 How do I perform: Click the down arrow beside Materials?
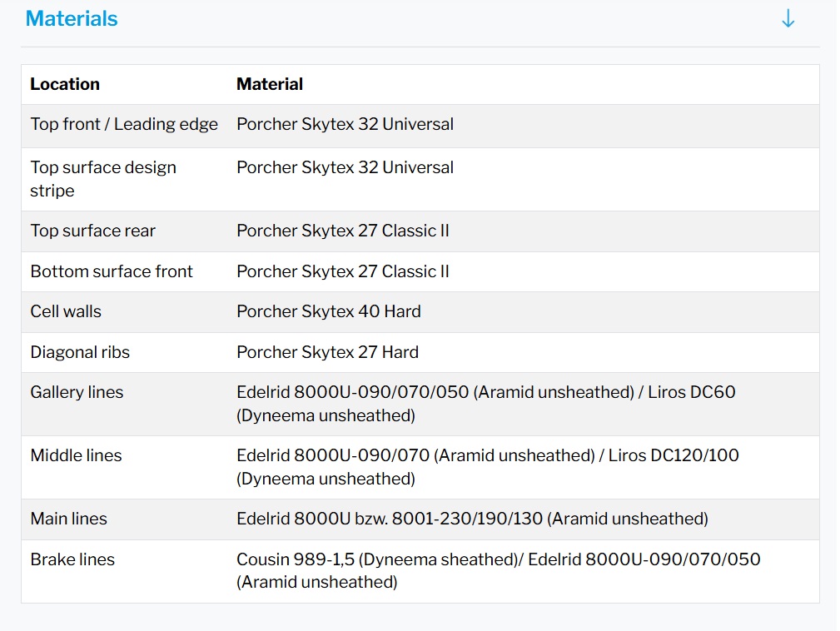pyautogui.click(x=788, y=19)
